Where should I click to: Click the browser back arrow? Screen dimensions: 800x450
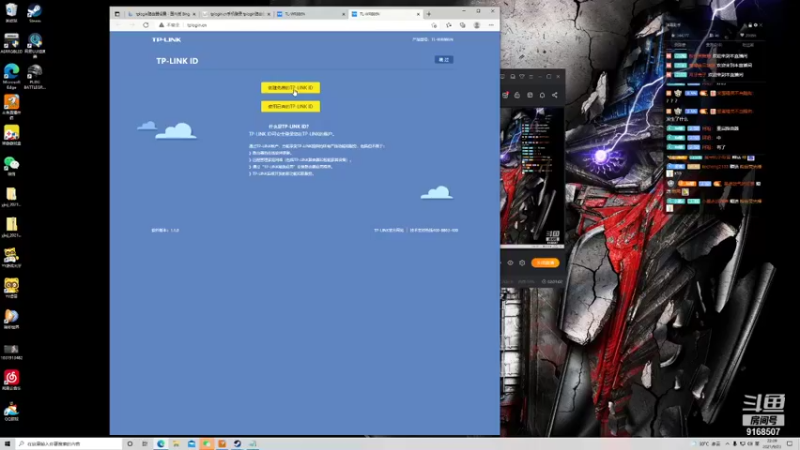tap(118, 25)
